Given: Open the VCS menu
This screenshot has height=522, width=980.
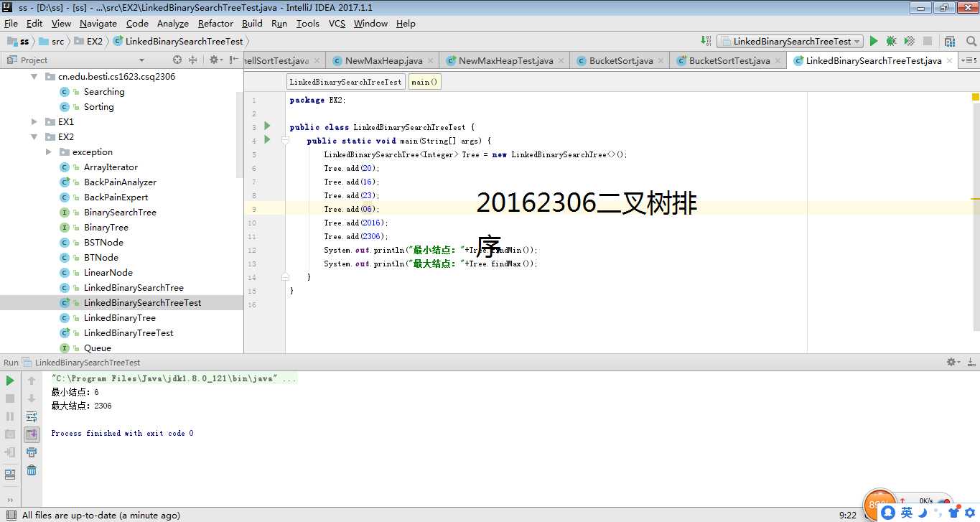Looking at the screenshot, I should pos(337,23).
